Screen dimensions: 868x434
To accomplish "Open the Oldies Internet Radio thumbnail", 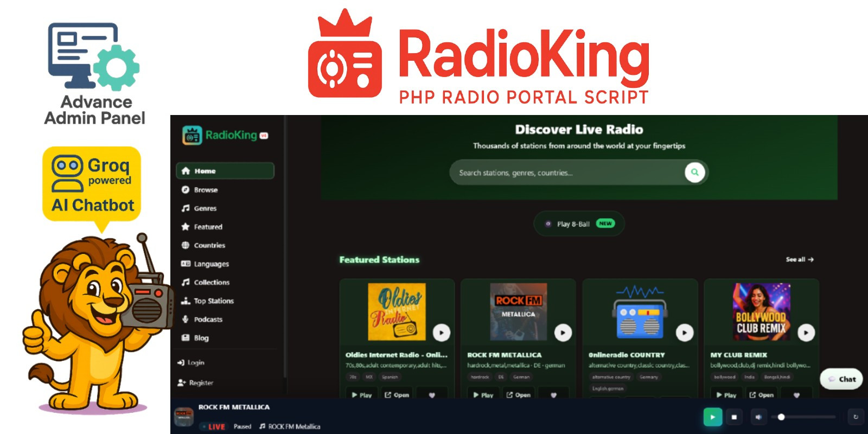I will click(x=397, y=312).
